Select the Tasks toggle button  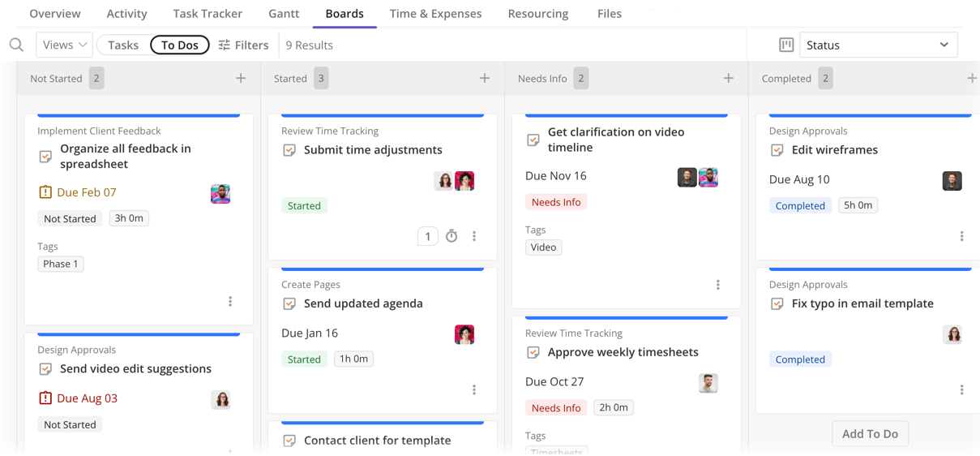point(123,45)
